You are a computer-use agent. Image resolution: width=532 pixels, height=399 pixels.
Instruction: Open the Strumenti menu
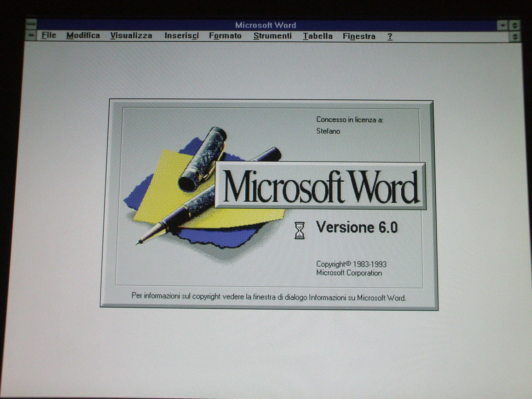272,36
